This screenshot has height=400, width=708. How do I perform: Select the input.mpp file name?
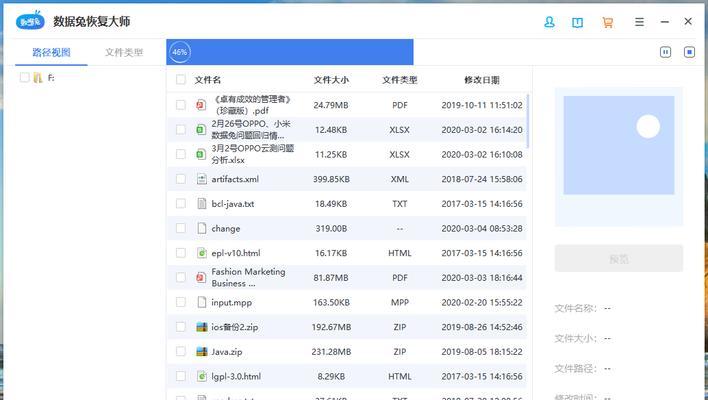tap(231, 302)
